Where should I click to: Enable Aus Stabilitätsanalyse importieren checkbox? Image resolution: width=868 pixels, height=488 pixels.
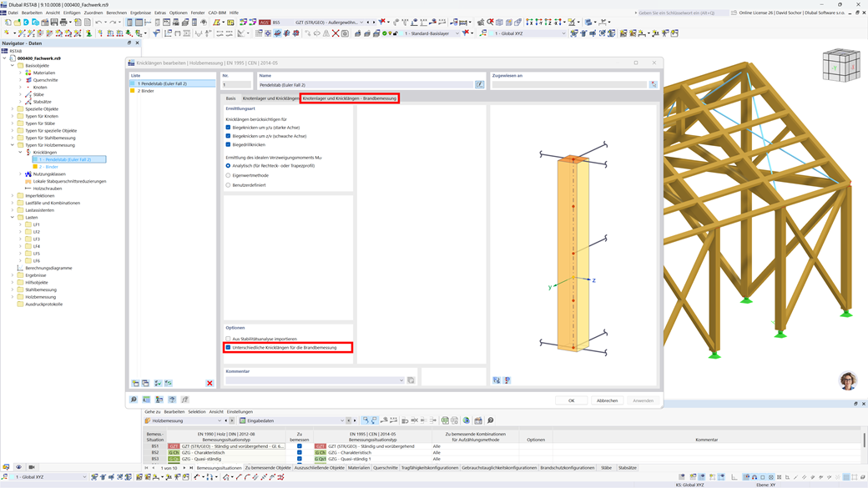[228, 339]
